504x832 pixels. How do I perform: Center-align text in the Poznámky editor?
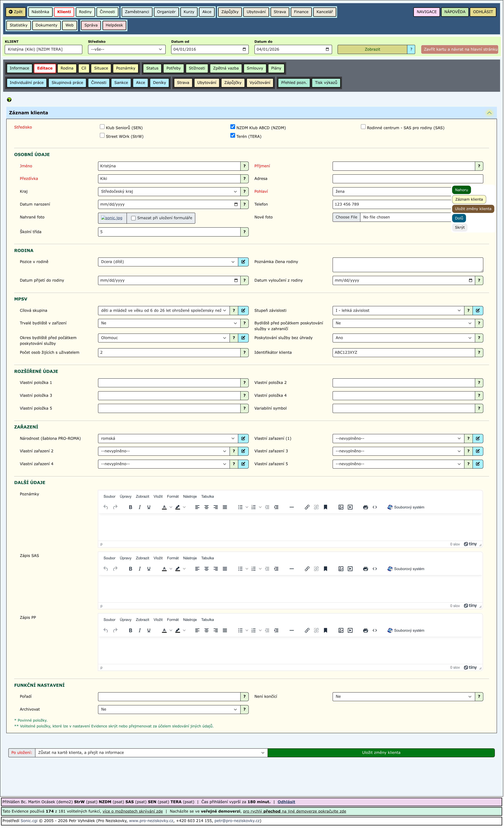[x=207, y=507]
